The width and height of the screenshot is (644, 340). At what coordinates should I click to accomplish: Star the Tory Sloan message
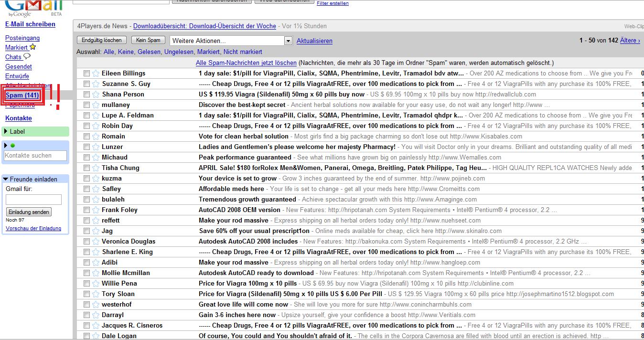(96, 294)
